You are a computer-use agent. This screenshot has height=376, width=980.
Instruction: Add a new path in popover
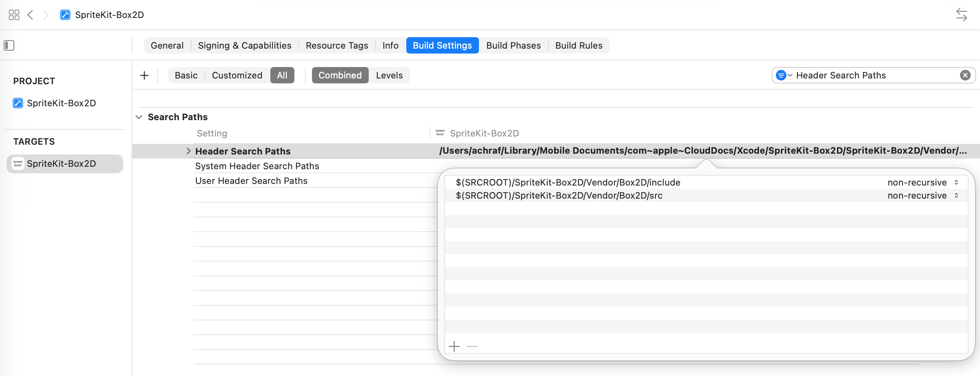(x=454, y=347)
